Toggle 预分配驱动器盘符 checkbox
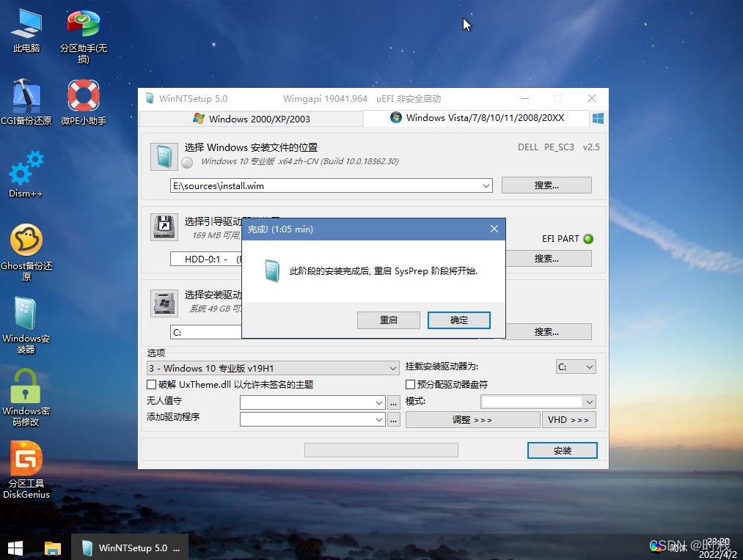This screenshot has height=560, width=743. (410, 384)
